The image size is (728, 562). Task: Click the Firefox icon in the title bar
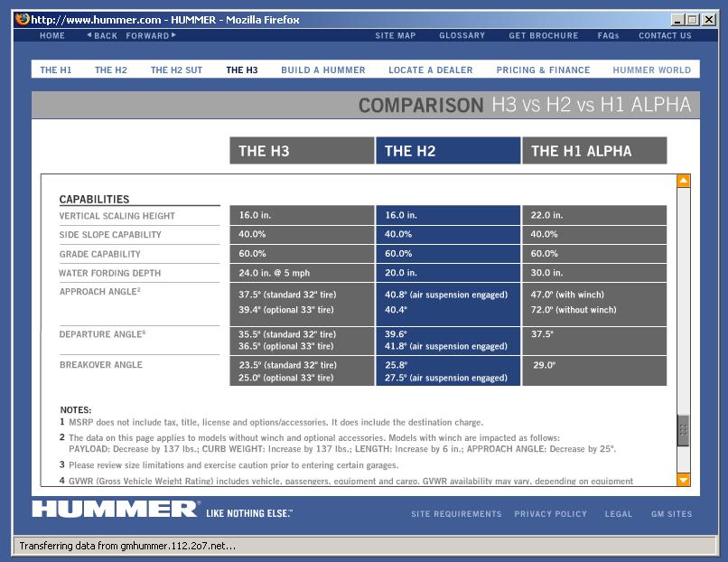23,19
